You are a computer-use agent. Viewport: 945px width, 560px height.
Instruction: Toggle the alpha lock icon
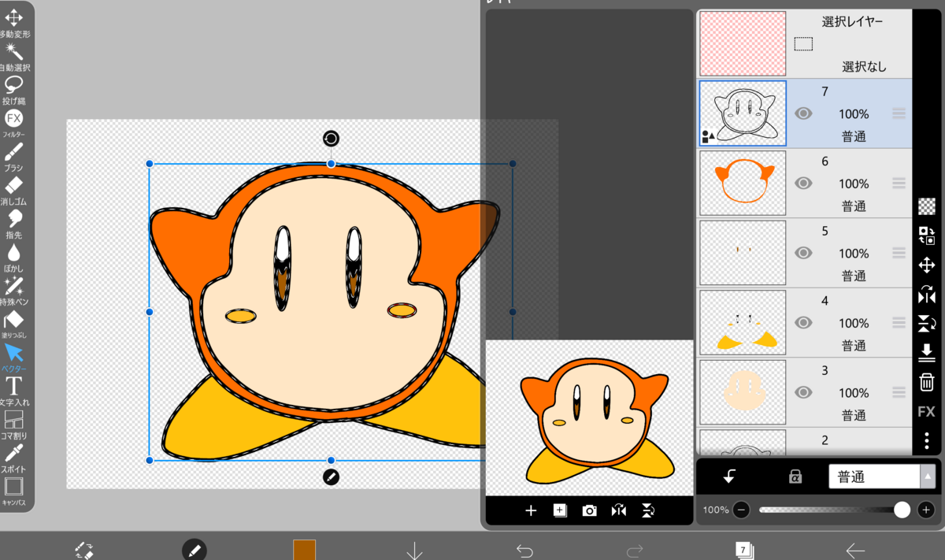point(795,477)
